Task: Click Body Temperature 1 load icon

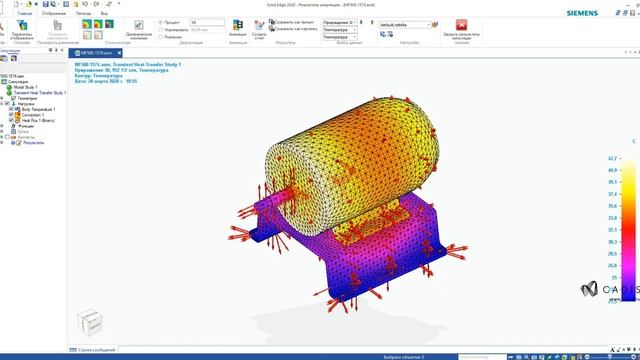Action: coord(18,109)
